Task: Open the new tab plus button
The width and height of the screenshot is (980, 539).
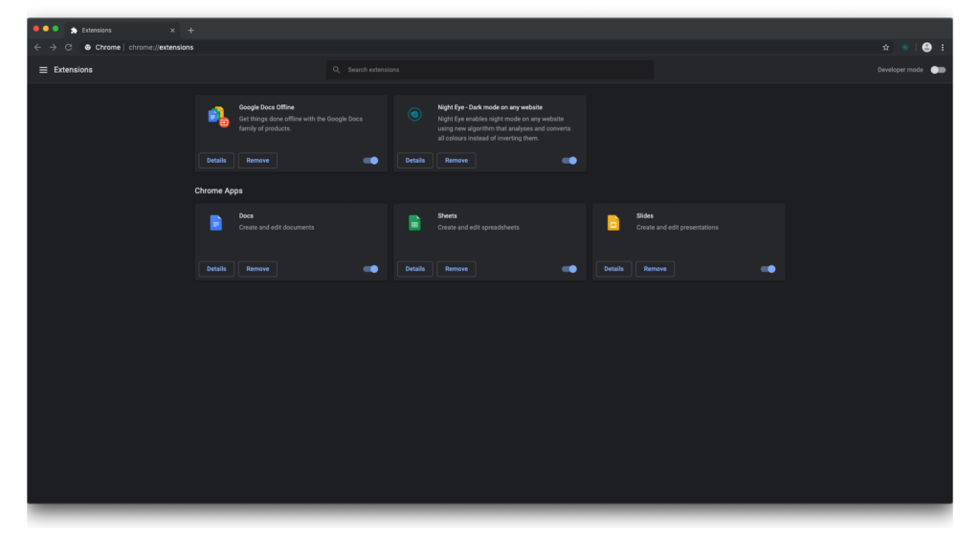Action: 190,30
